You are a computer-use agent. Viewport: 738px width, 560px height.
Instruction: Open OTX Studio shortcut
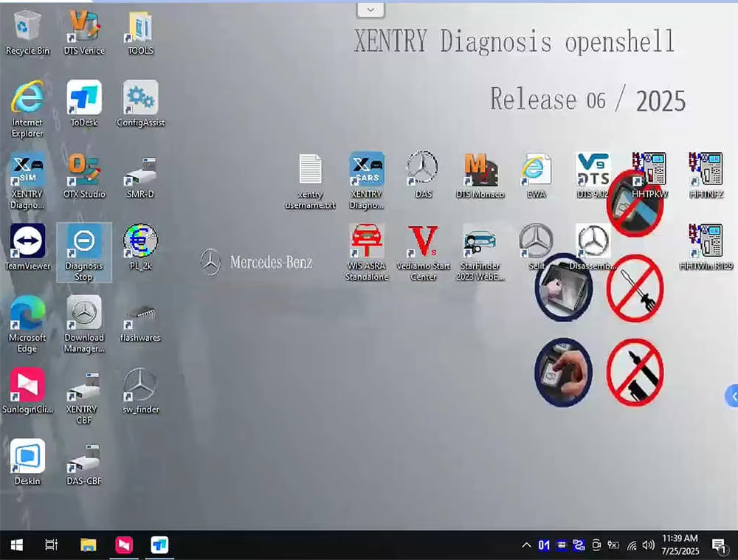pyautogui.click(x=83, y=171)
